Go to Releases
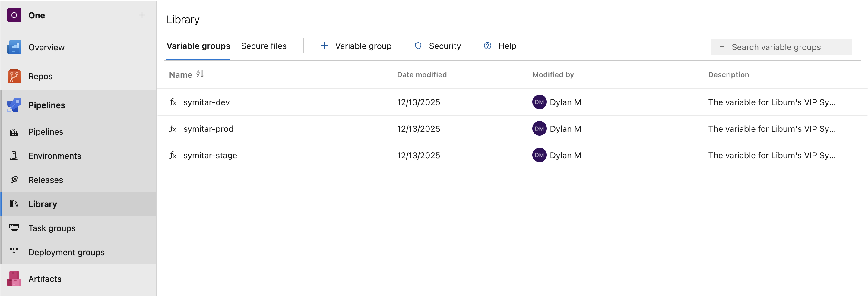 46,180
